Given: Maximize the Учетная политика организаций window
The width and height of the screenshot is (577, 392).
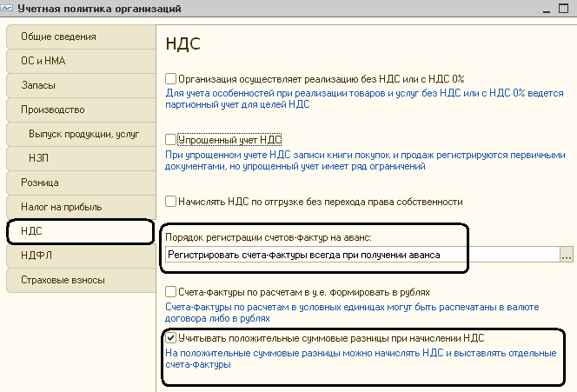Looking at the screenshot, I should pyautogui.click(x=563, y=8).
